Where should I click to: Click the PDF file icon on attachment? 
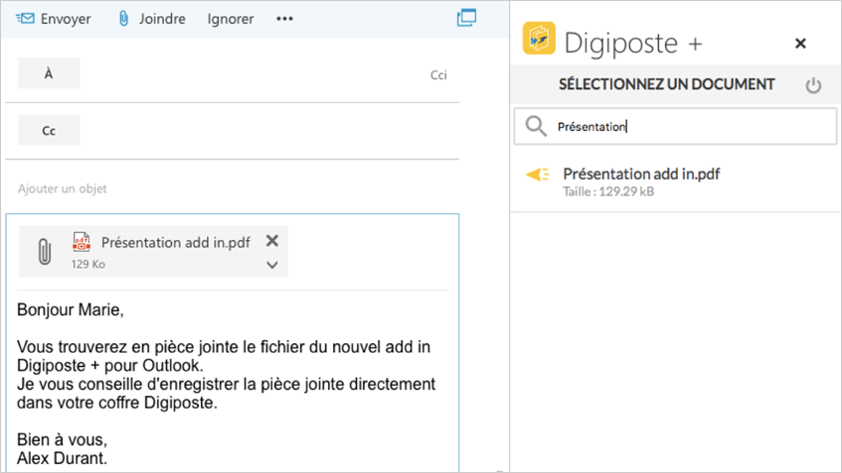coord(81,242)
